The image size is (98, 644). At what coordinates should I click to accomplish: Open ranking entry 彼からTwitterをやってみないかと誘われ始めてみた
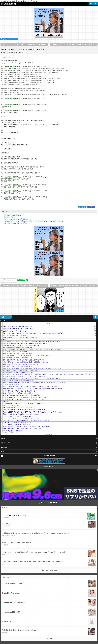17,327
